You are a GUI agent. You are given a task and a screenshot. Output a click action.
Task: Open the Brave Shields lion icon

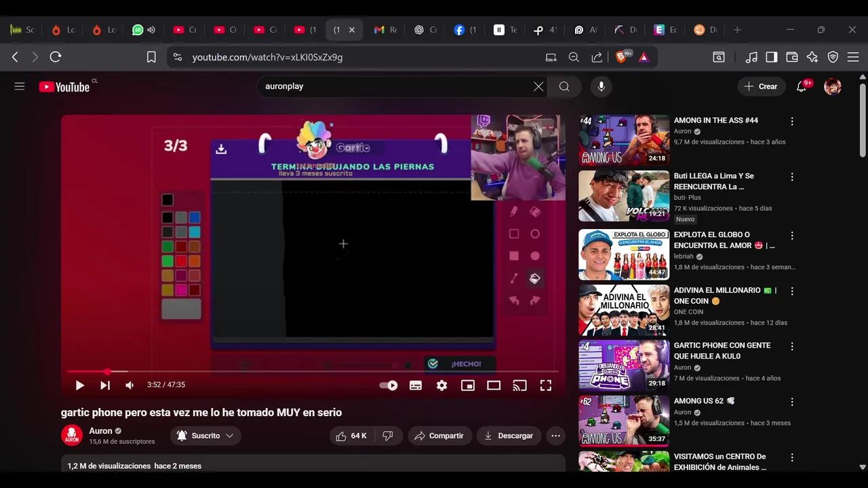coord(622,57)
